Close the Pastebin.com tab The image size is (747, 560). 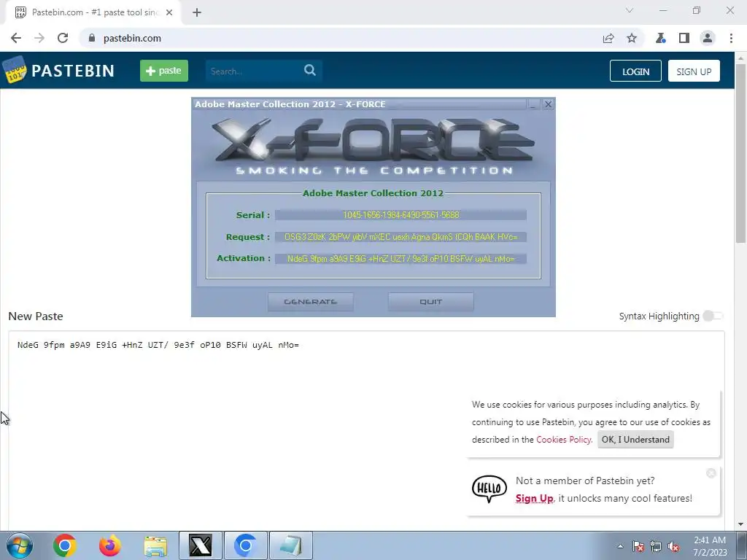pyautogui.click(x=169, y=12)
